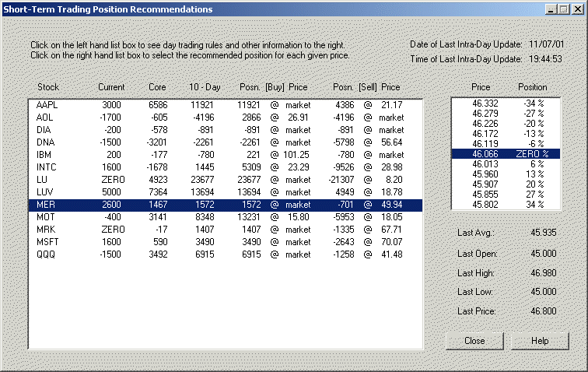The height and width of the screenshot is (372, 588).
Task: Select the AAPL stock row
Action: [x=226, y=105]
